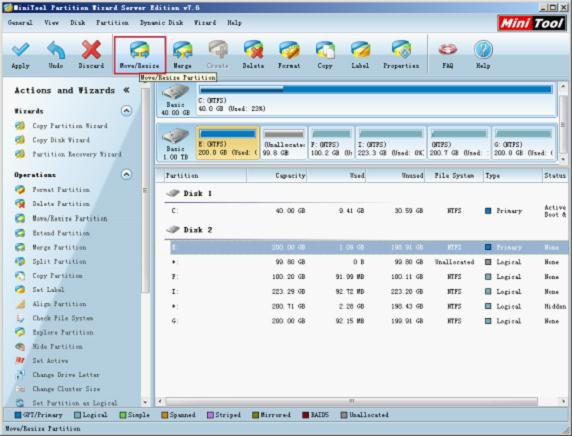This screenshot has width=572, height=436.
Task: Select Disk 1 Basic 40.00 GB disk icon
Action: (175, 99)
